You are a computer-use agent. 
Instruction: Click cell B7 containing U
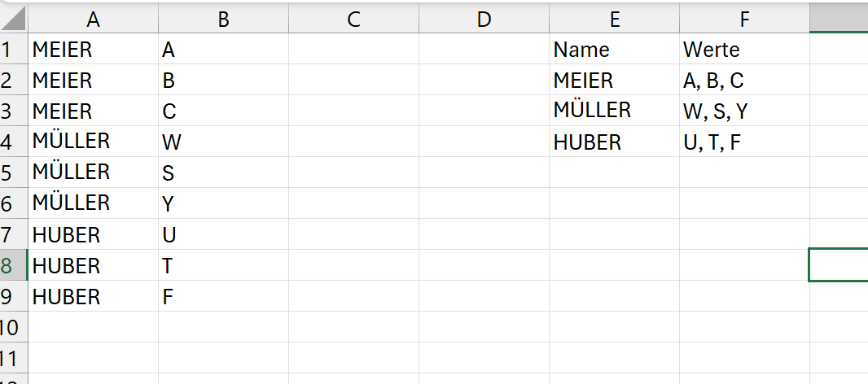[224, 234]
